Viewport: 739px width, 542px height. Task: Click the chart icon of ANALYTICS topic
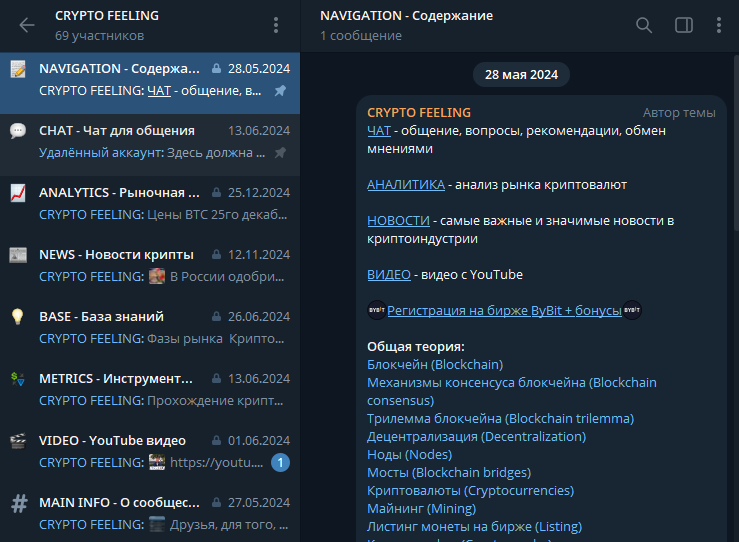pyautogui.click(x=18, y=193)
